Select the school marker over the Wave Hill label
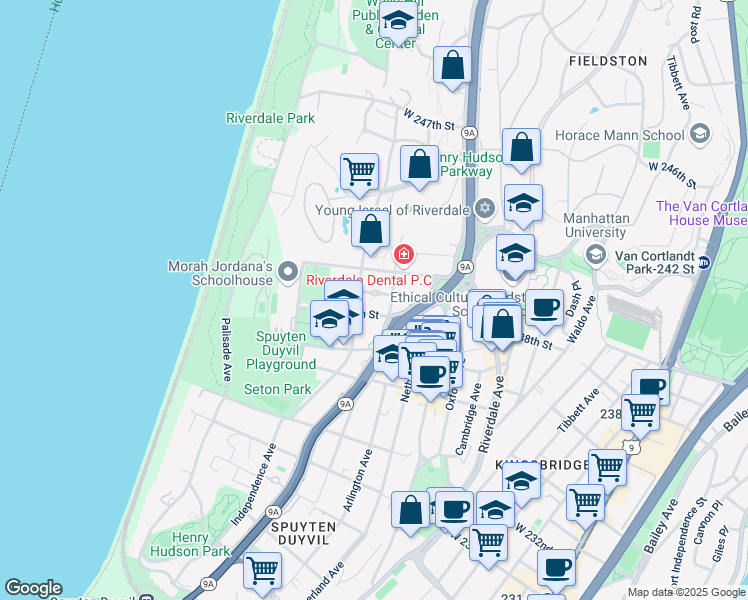 398,22
